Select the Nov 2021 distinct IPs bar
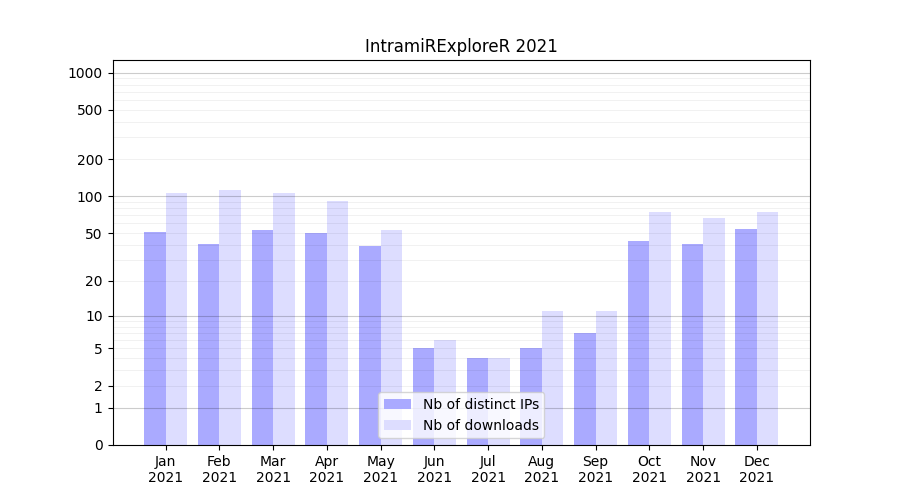The height and width of the screenshot is (500, 900). click(692, 344)
